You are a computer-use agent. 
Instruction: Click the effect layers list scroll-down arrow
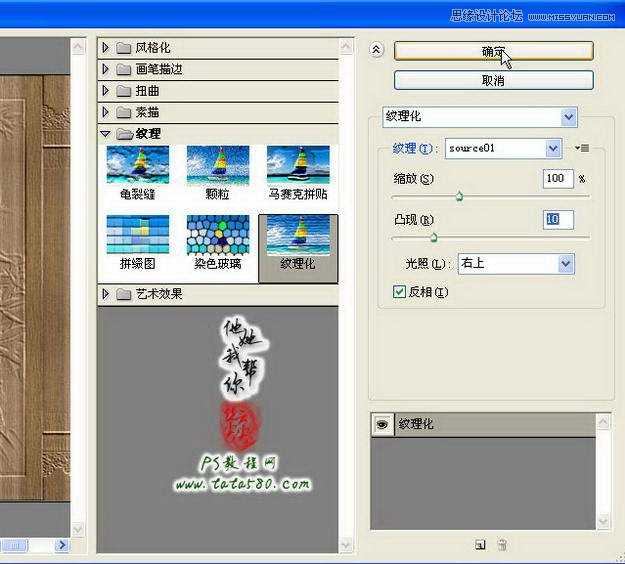click(603, 521)
